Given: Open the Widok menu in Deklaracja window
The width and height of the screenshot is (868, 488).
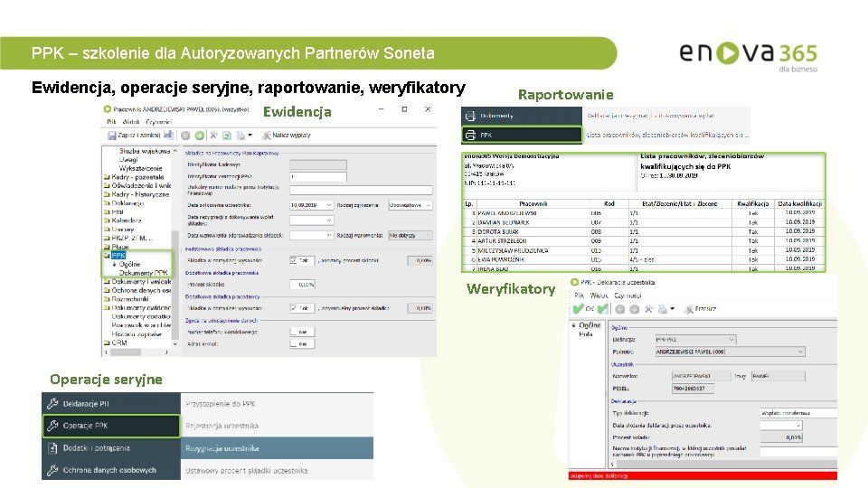Looking at the screenshot, I should pos(599,296).
